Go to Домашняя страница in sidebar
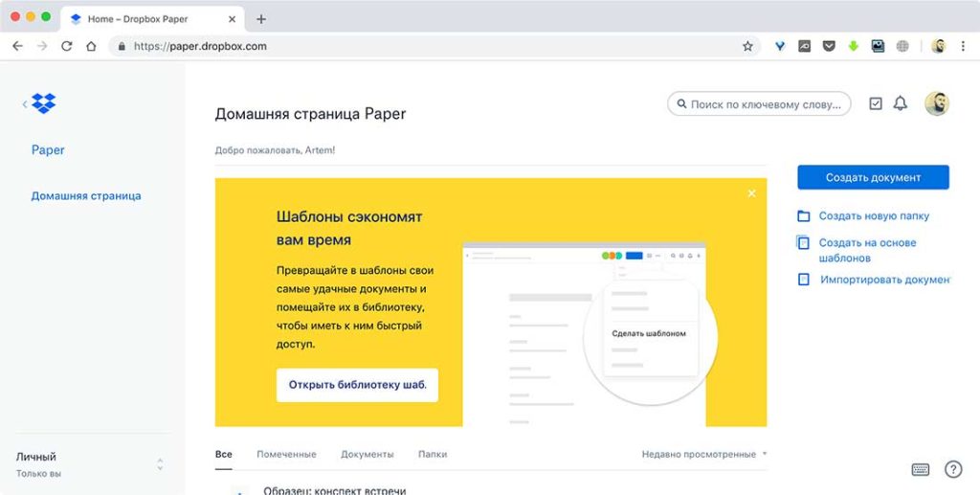The image size is (980, 495). coord(86,195)
